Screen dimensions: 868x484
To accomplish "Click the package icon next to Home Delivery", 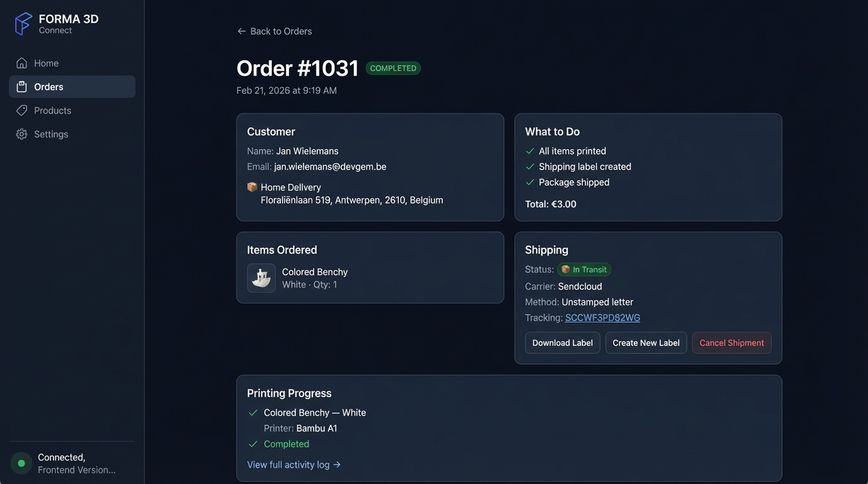I will (x=252, y=187).
